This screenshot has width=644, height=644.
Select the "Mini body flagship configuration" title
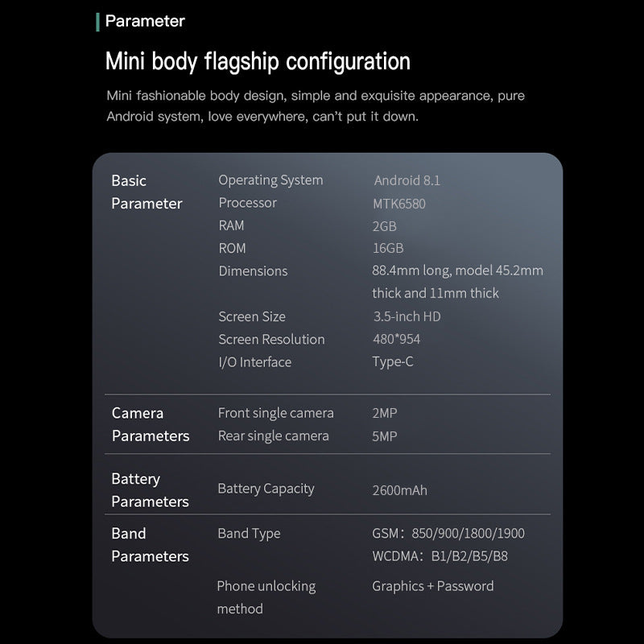point(258,61)
